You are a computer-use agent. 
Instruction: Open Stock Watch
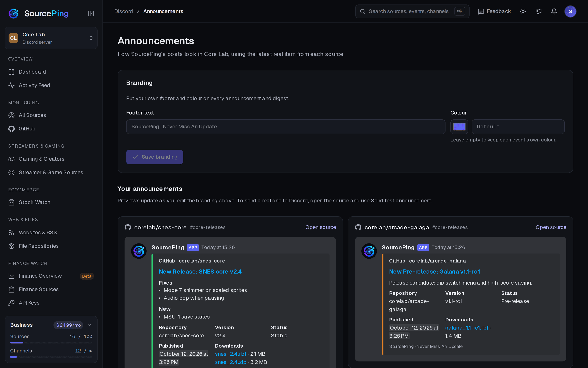(x=51, y=202)
